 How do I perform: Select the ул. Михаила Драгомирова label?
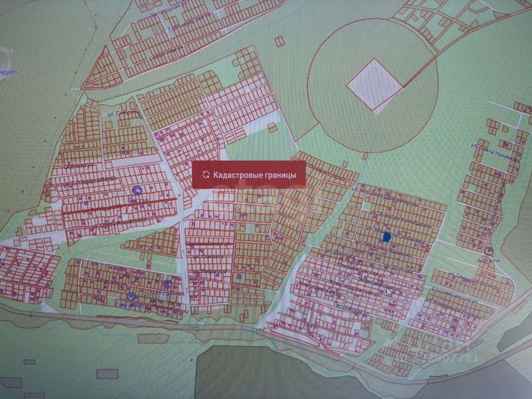click(x=384, y=196)
